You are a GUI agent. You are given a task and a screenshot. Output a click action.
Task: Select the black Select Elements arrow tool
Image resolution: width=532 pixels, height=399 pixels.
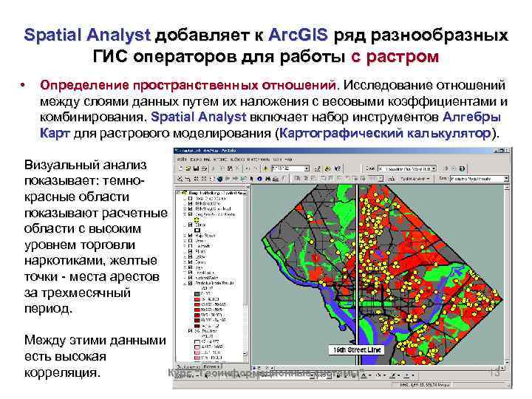point(251,179)
